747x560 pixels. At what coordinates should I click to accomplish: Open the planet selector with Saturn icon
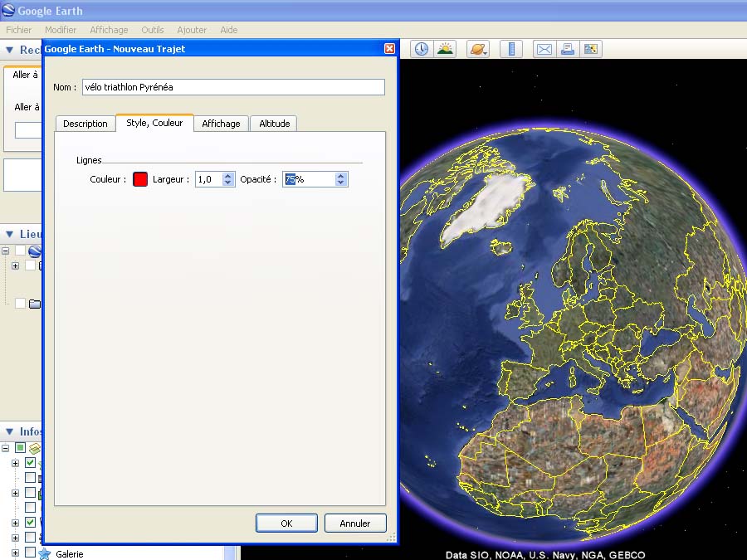[478, 49]
